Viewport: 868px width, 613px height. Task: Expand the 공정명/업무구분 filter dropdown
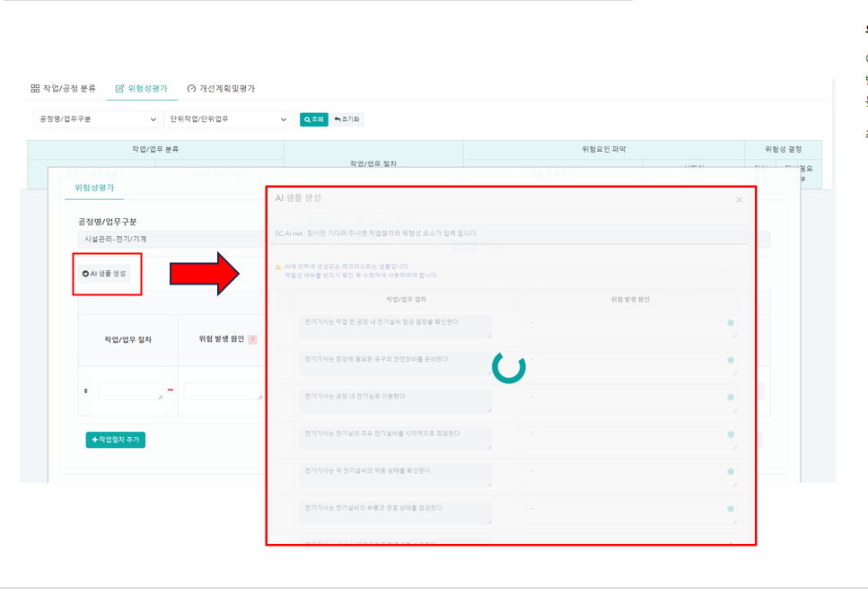(97, 119)
